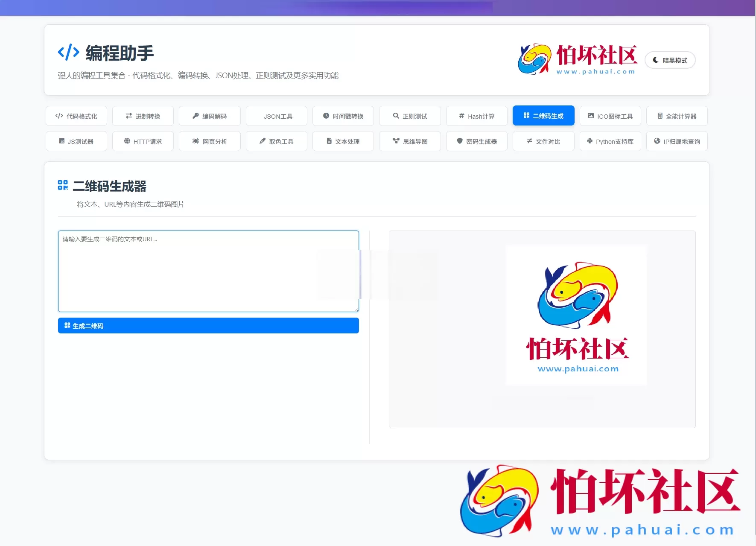Screen dimensions: 756x546
Task: Select the 思维导图 tool
Action: [409, 141]
